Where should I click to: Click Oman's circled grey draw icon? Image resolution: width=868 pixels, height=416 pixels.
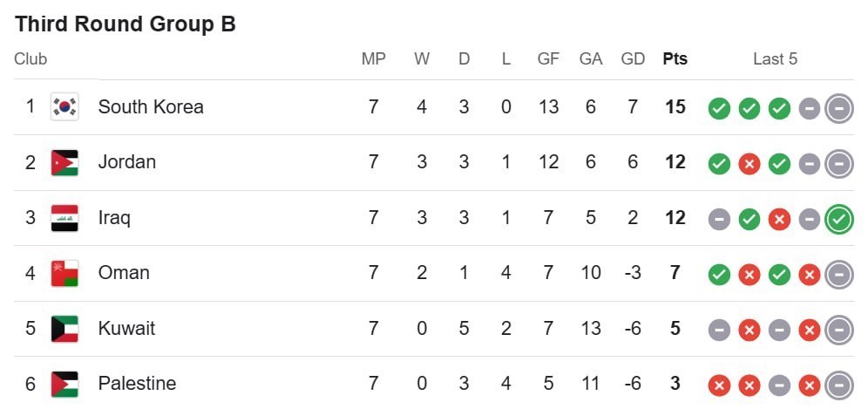tap(838, 274)
